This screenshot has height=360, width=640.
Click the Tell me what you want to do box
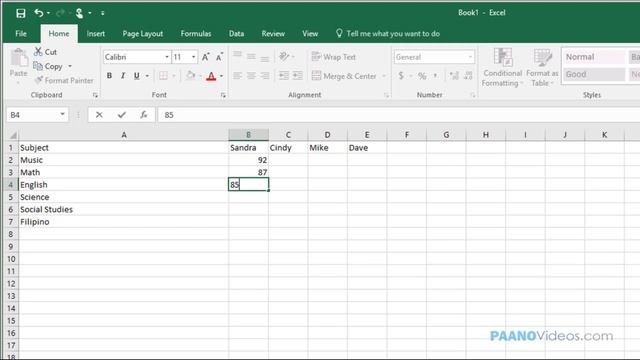[x=388, y=34]
